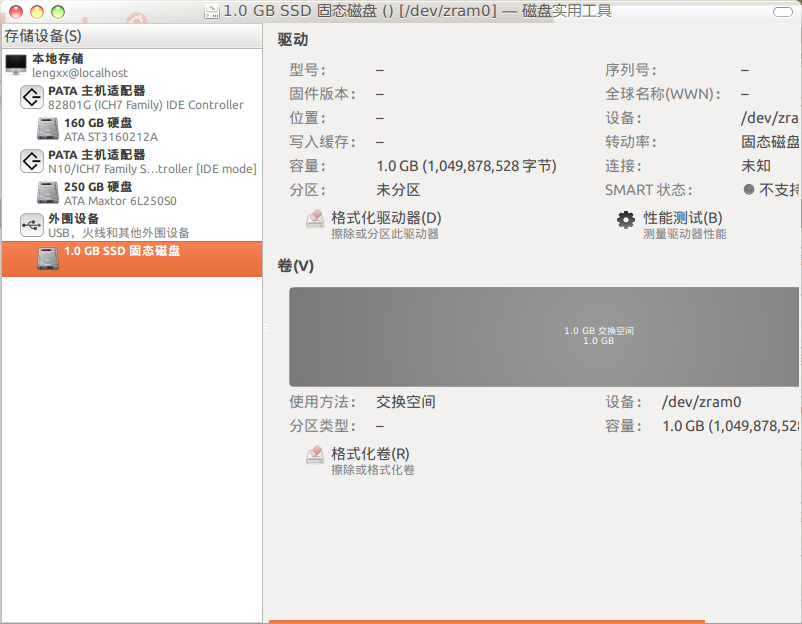Viewport: 802px width, 624px height.
Task: Click the yellow minimize window button
Action: coord(37,11)
